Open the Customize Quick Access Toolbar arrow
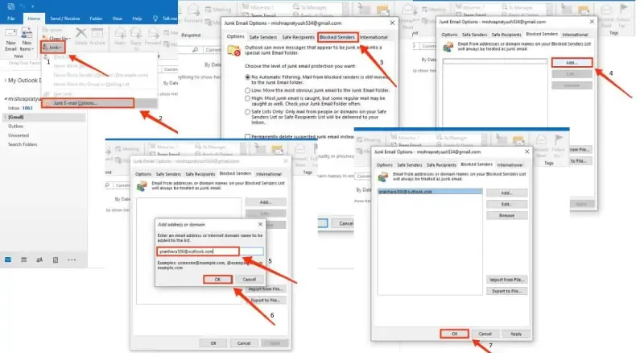Screen dimensions: 644x353 (32, 6)
